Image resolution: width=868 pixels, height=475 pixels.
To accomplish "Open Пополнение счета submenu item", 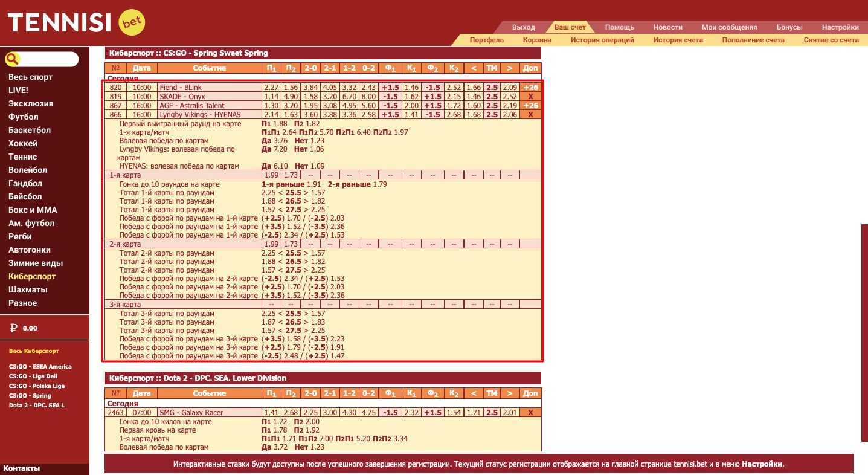I will (753, 40).
